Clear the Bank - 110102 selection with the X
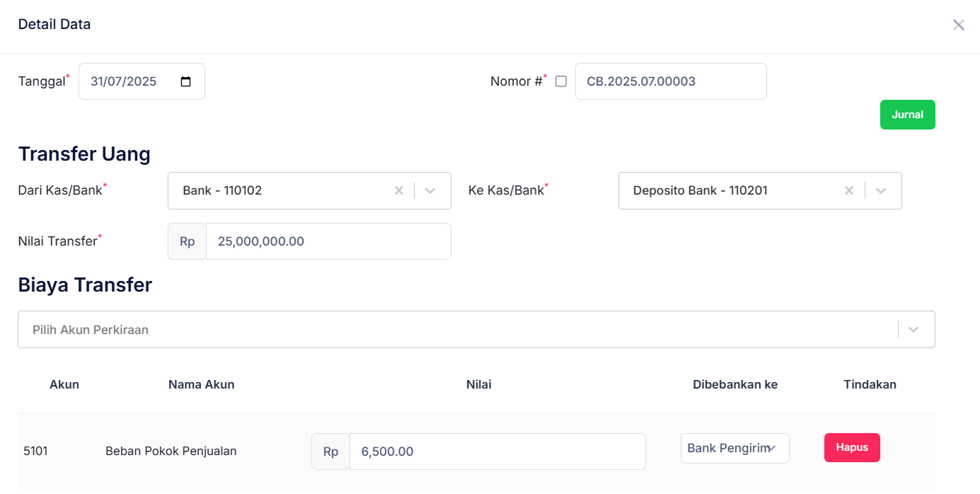This screenshot has width=980, height=494. pos(398,190)
